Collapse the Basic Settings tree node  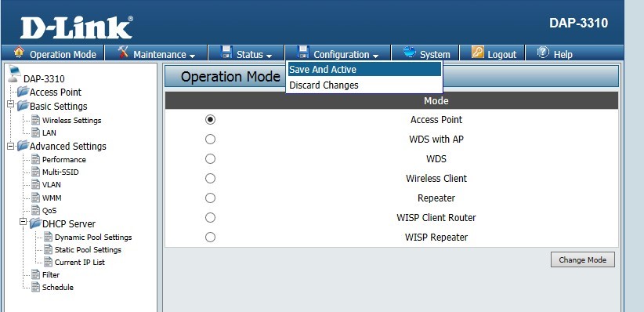pos(11,104)
